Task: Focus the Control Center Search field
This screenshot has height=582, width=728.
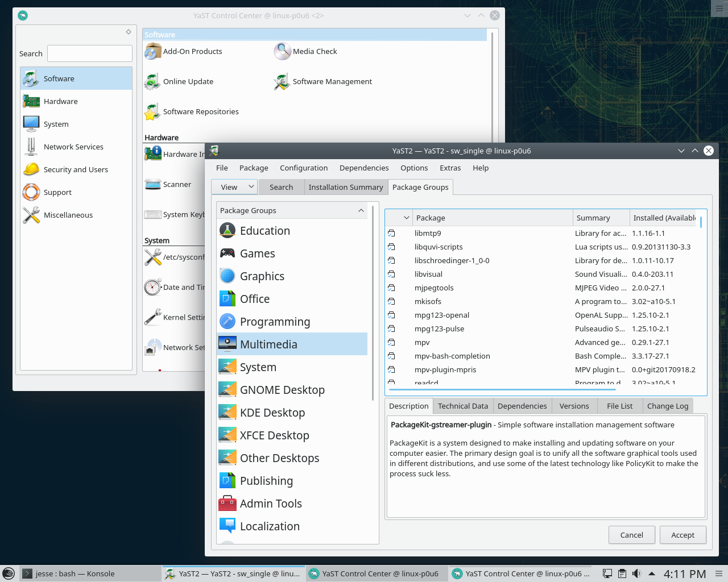Action: click(90, 53)
